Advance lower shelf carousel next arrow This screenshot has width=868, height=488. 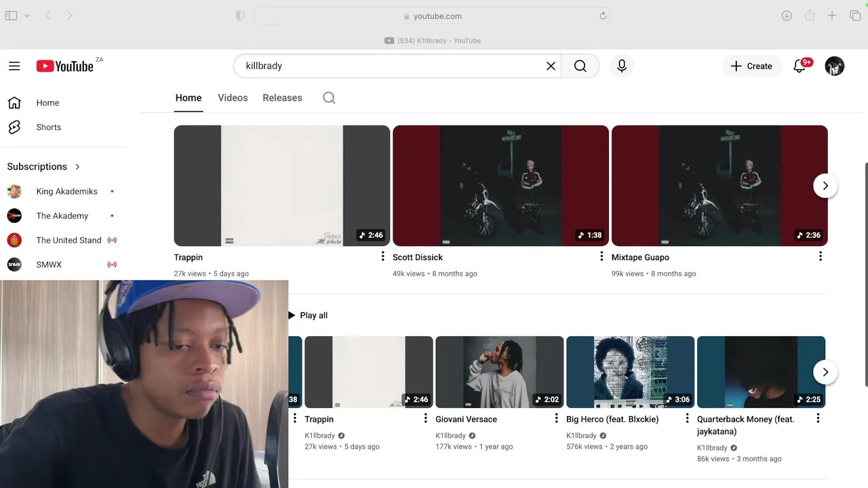click(825, 372)
